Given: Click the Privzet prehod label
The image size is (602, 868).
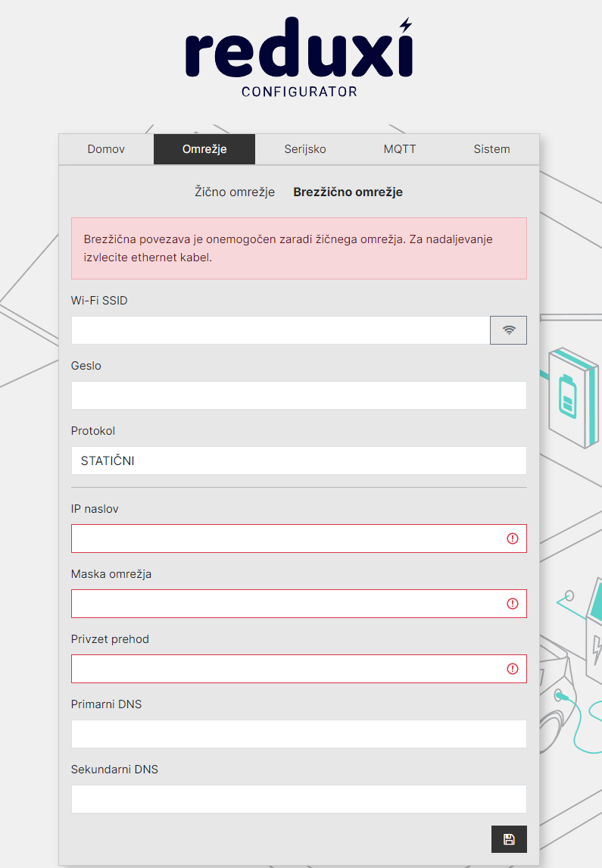Looking at the screenshot, I should [110, 639].
